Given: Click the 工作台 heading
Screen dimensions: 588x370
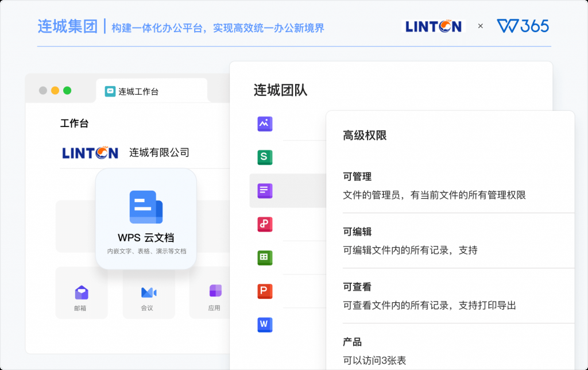Looking at the screenshot, I should [x=74, y=123].
